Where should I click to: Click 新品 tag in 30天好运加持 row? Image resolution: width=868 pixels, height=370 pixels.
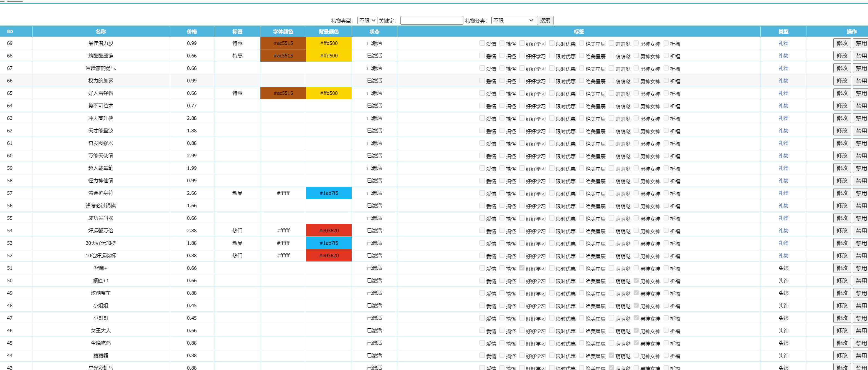point(237,243)
